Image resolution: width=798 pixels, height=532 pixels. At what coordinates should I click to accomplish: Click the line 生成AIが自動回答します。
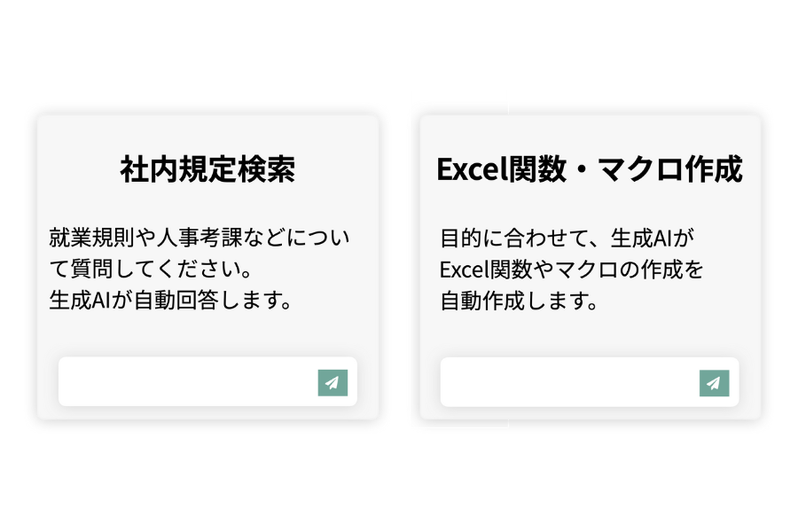[171, 300]
